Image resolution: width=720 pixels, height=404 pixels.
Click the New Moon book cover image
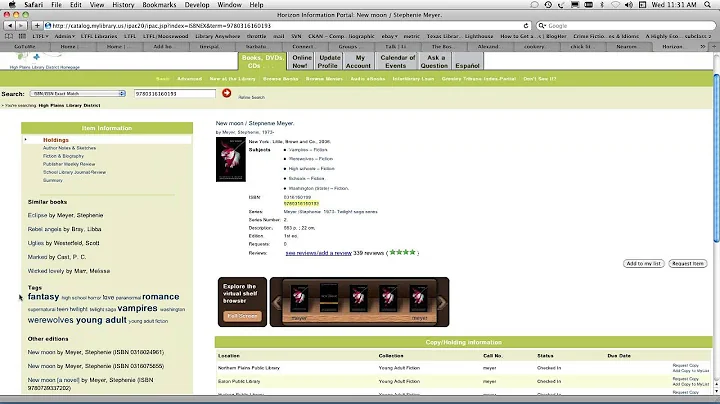coord(231,159)
